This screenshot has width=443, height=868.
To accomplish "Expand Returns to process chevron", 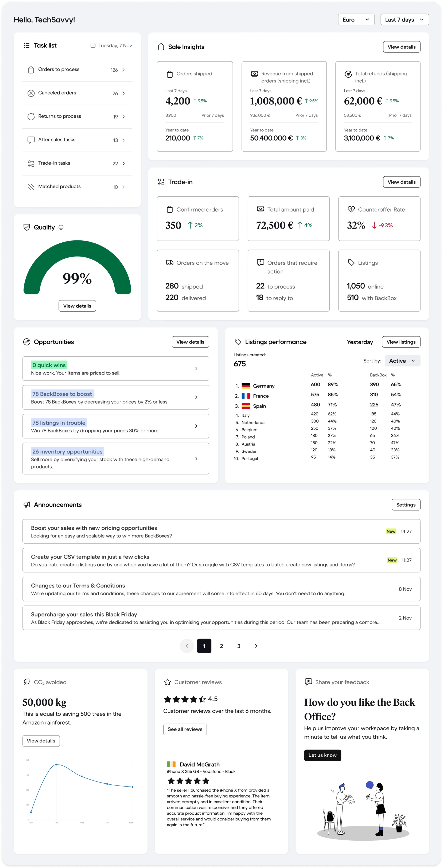I will coord(124,117).
